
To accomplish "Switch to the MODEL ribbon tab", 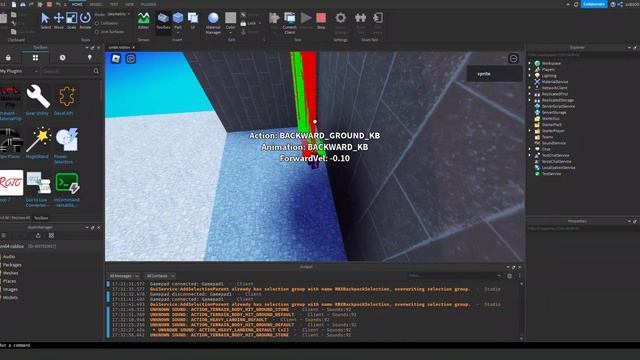I will [x=96, y=4].
